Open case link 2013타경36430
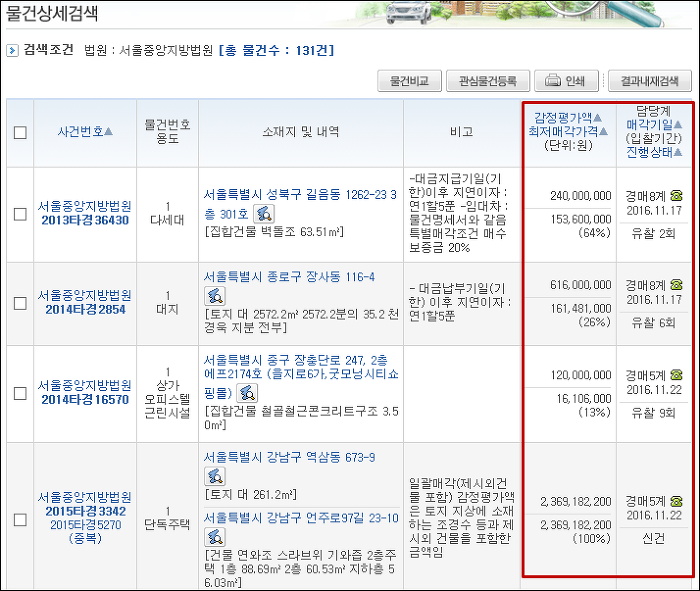 (85, 220)
